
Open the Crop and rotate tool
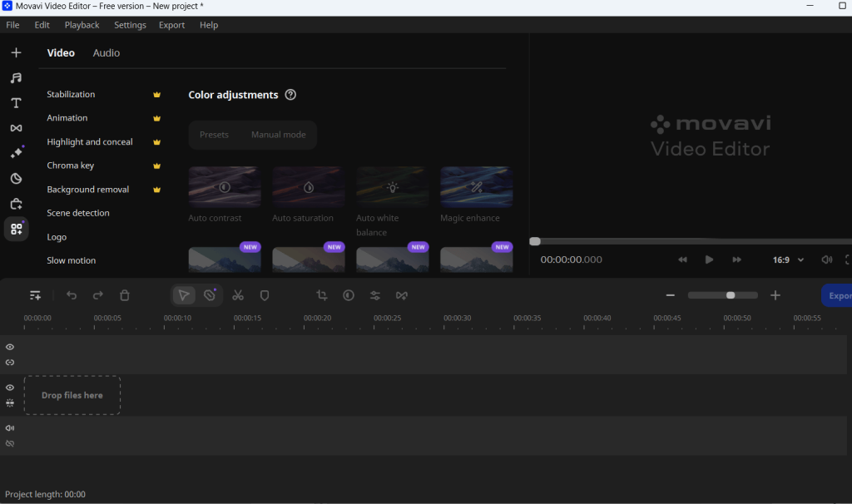point(322,295)
